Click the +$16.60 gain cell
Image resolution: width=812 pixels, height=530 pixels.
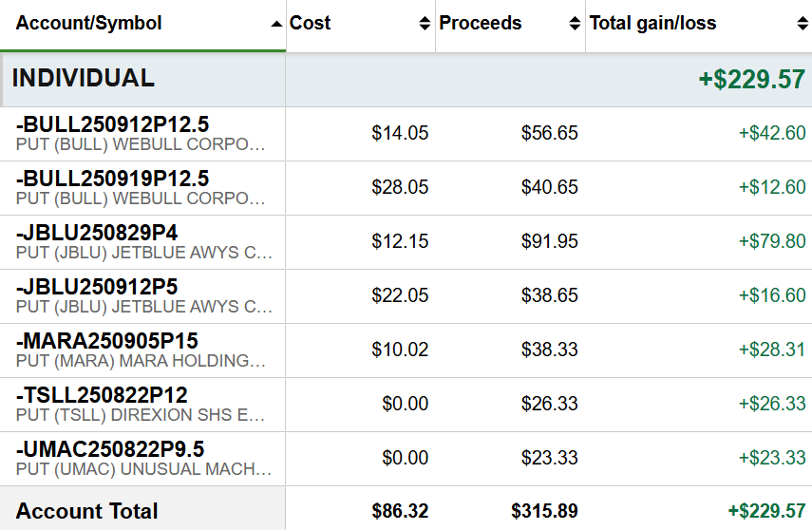(772, 295)
